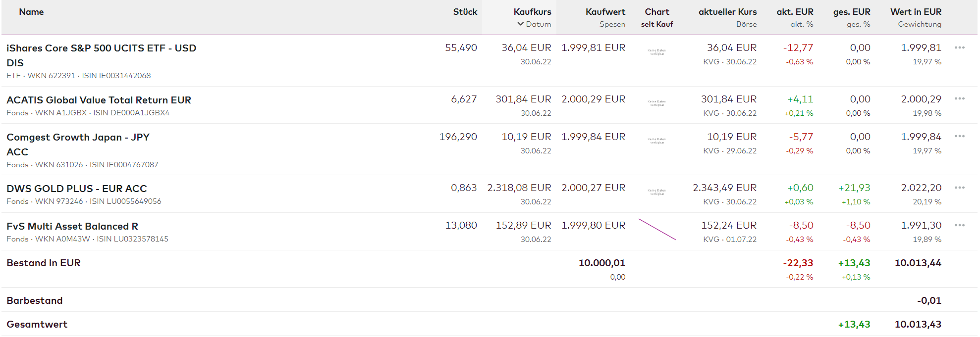Open the DWS GOLD PLUS fund link
Screen dimensions: 980x337
tap(77, 189)
